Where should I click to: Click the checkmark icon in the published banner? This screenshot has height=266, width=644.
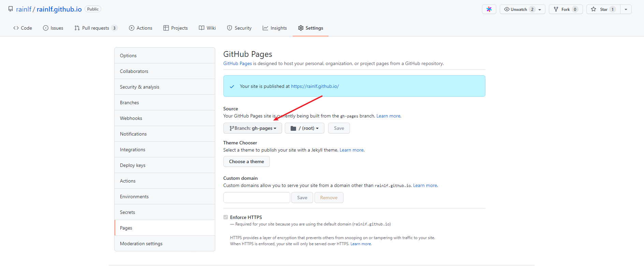point(232,87)
